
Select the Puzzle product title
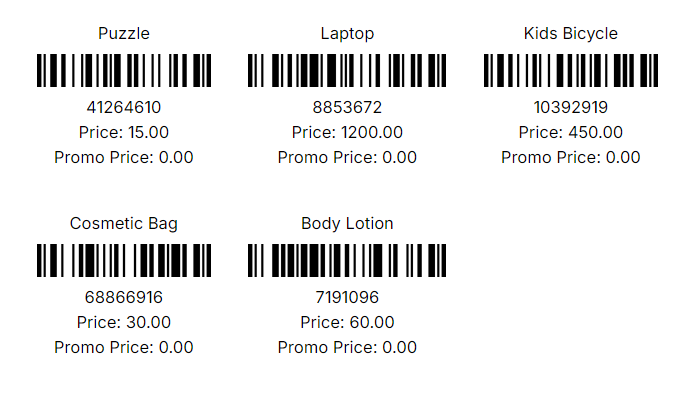point(124,34)
